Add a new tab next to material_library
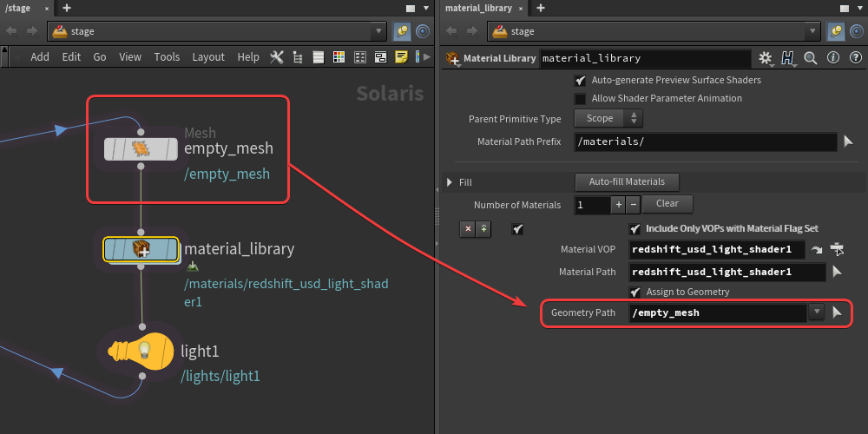This screenshot has height=434, width=868. pos(541,9)
